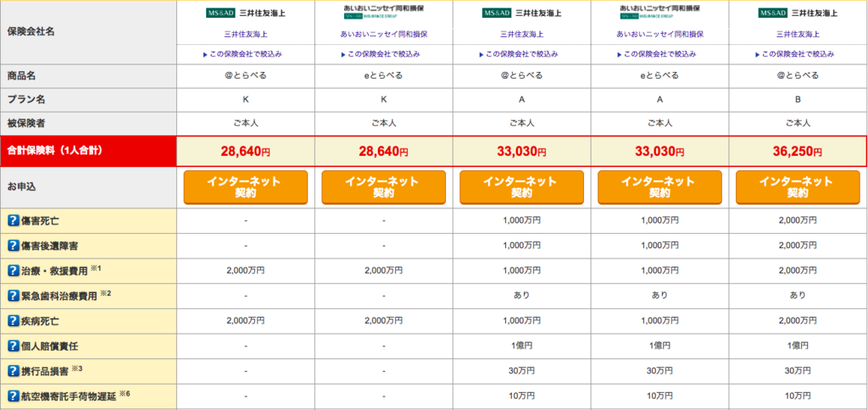
Task: Start インターネット契約 for @とらべる plan A
Action: click(x=522, y=187)
